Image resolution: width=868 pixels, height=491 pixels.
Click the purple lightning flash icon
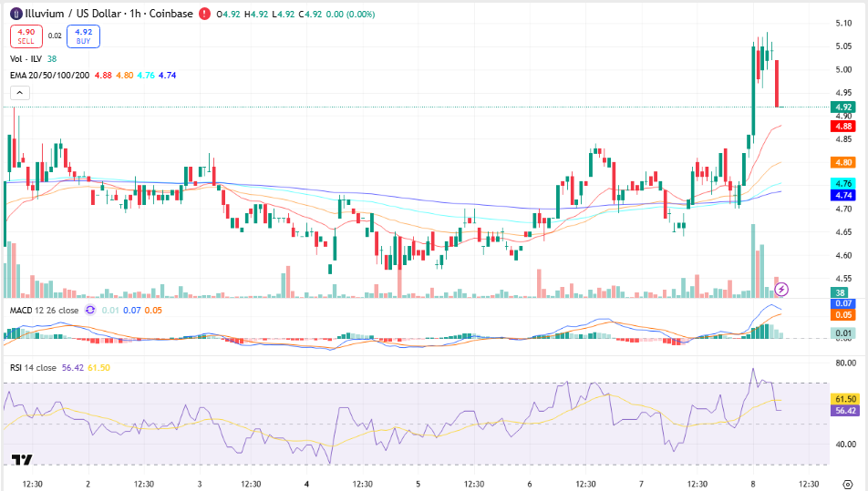(x=781, y=289)
